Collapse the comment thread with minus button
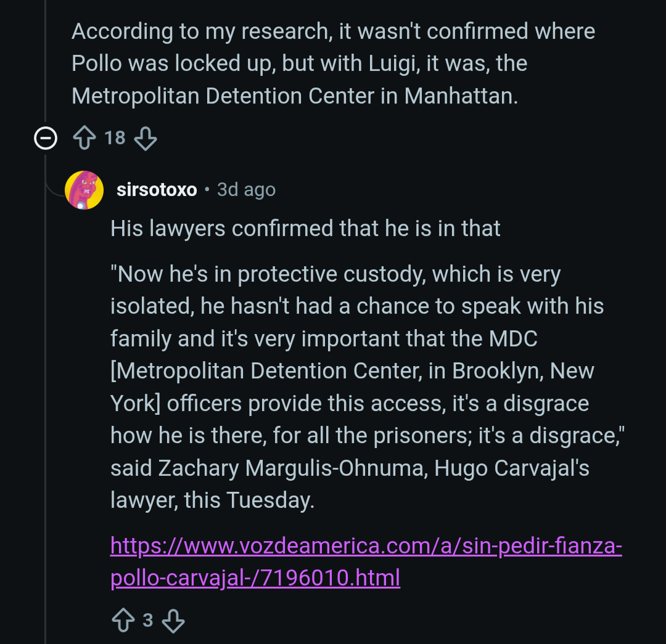The image size is (666, 644). click(46, 139)
